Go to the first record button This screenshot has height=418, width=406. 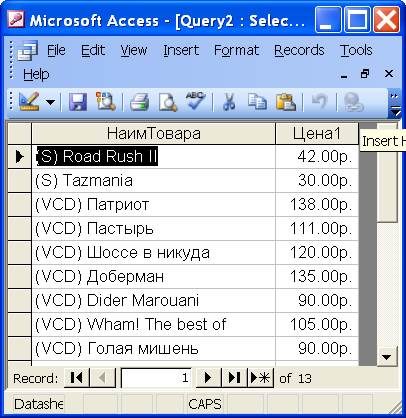pos(77,378)
